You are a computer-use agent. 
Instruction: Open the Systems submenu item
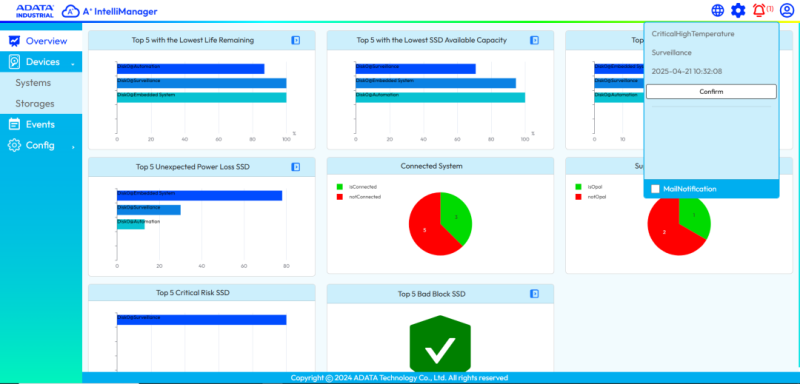pos(41,83)
